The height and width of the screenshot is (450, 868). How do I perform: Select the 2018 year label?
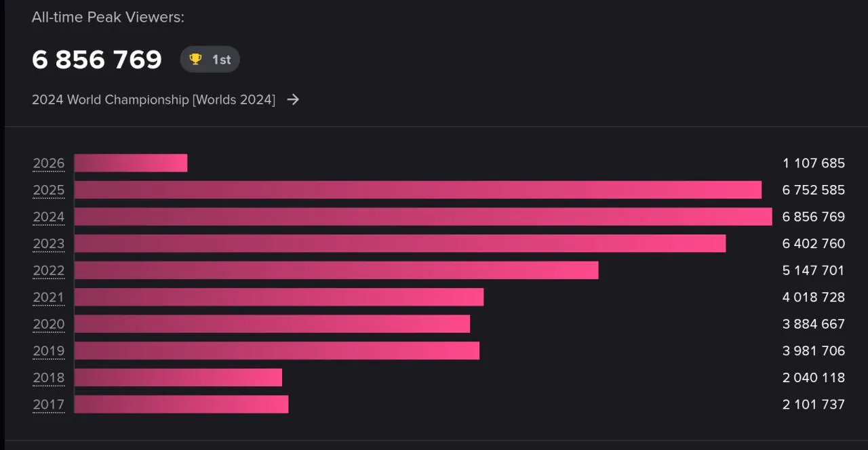click(x=49, y=377)
